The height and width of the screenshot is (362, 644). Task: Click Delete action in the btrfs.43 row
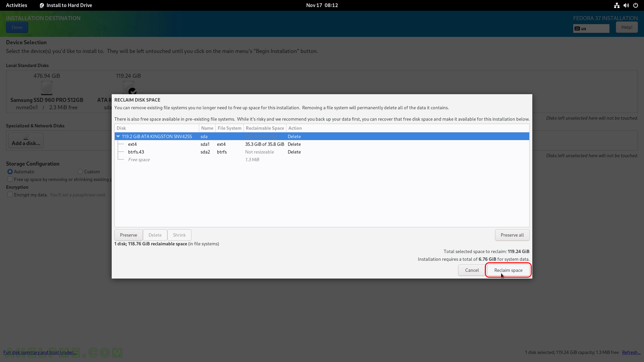pos(294,152)
